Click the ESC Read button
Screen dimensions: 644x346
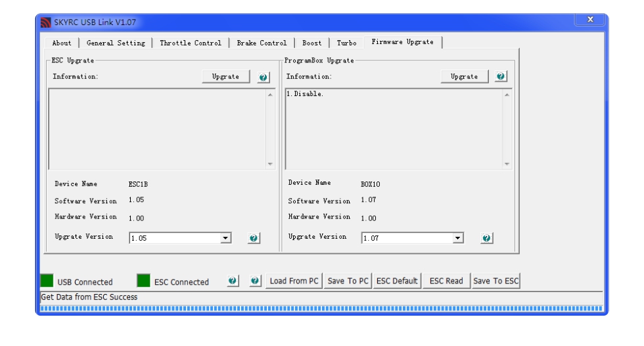coord(446,281)
